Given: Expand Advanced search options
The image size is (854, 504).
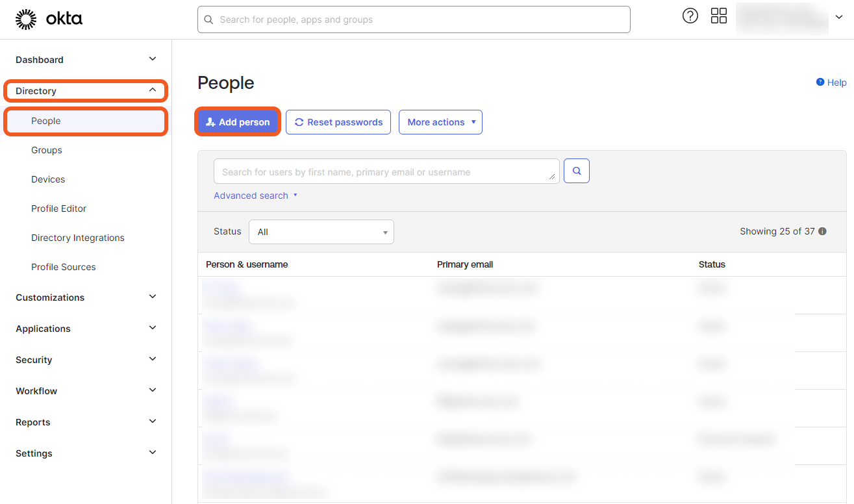Looking at the screenshot, I should pos(255,195).
